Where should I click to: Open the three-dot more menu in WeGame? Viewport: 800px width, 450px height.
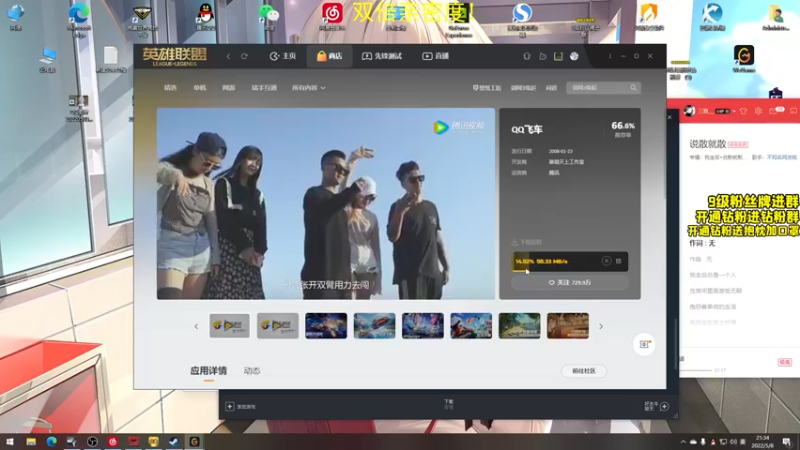(x=610, y=56)
